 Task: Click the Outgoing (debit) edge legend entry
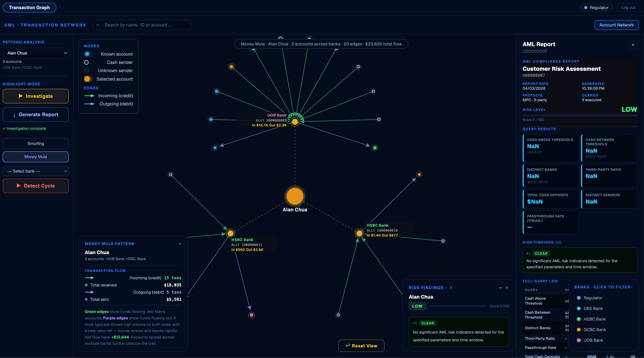coord(109,104)
